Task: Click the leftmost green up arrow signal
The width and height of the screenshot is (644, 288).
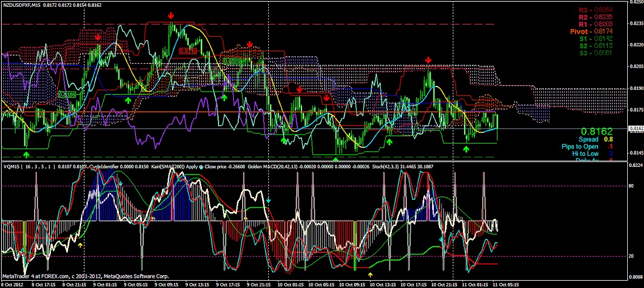Action: point(26,153)
